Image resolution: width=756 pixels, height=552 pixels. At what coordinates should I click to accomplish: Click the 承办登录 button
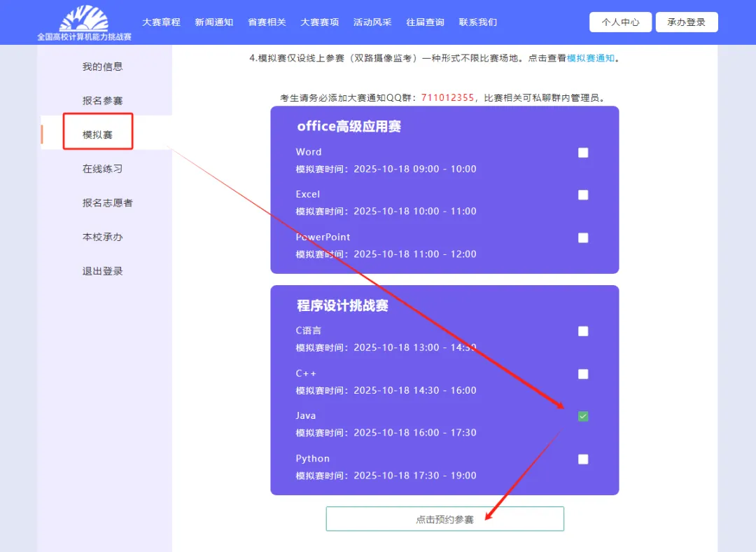(x=686, y=22)
